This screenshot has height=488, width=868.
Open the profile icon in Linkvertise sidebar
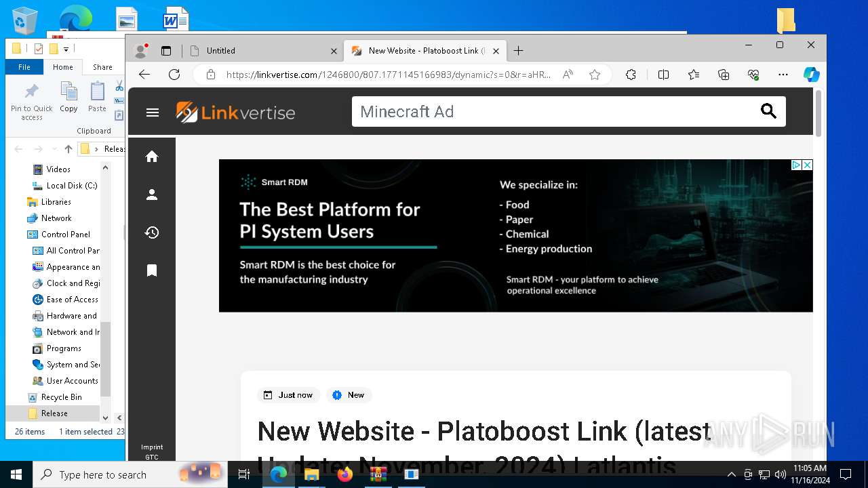152,195
